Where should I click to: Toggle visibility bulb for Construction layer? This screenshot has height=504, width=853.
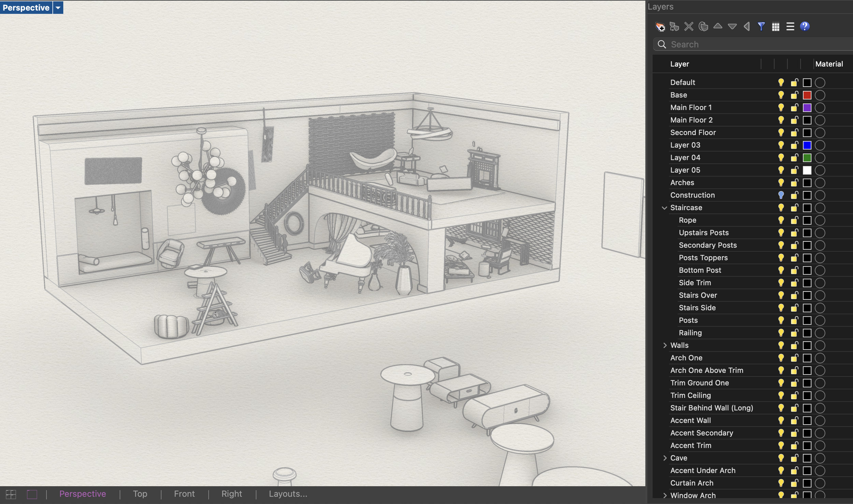click(781, 195)
